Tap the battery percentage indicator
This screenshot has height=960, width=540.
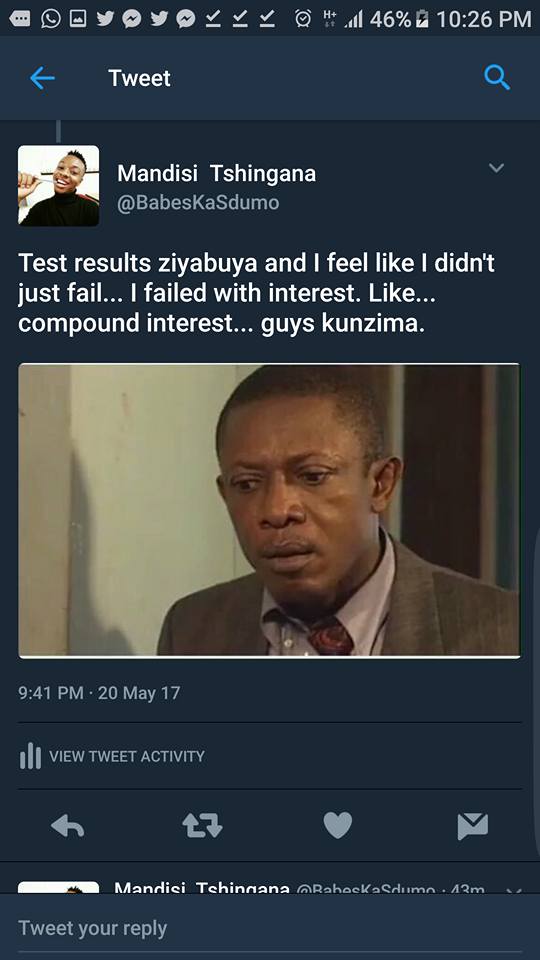pyautogui.click(x=390, y=19)
